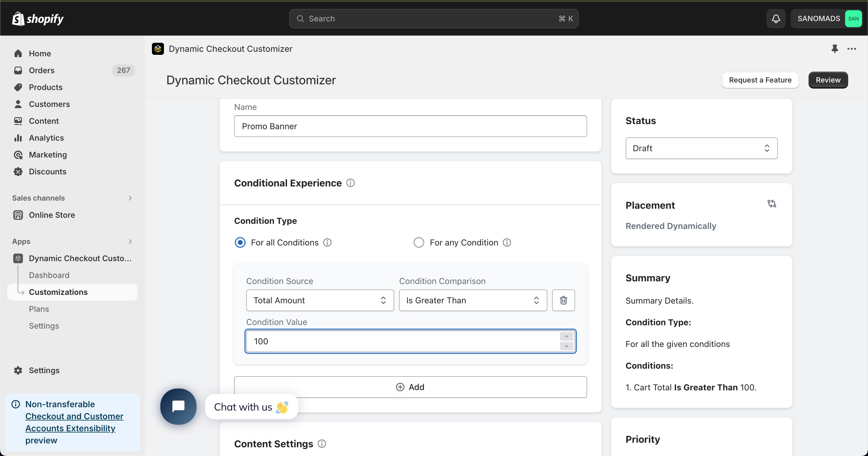Focus the Search bar

(434, 18)
